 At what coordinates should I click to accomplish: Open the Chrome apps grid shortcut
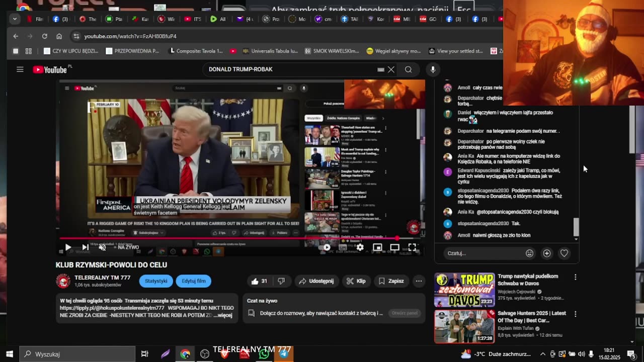pyautogui.click(x=29, y=51)
